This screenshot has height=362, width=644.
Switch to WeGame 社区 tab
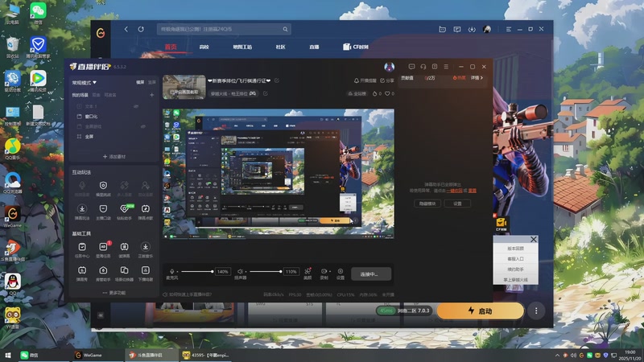click(280, 47)
